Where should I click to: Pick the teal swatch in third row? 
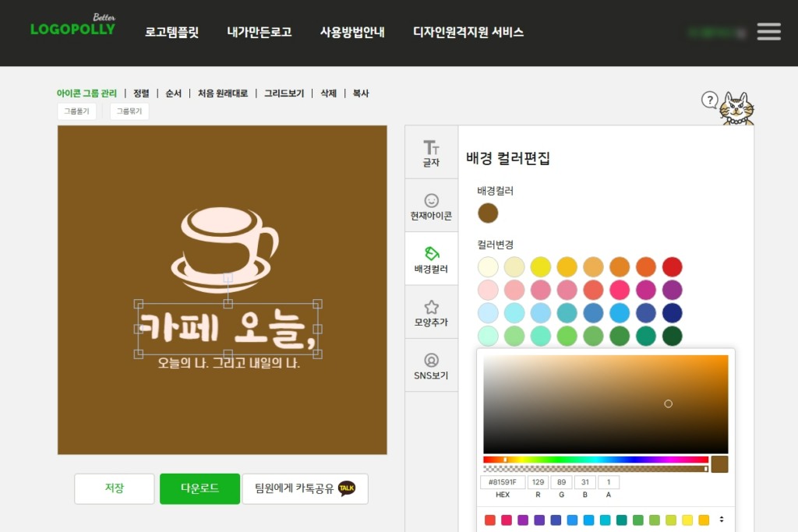coord(567,313)
